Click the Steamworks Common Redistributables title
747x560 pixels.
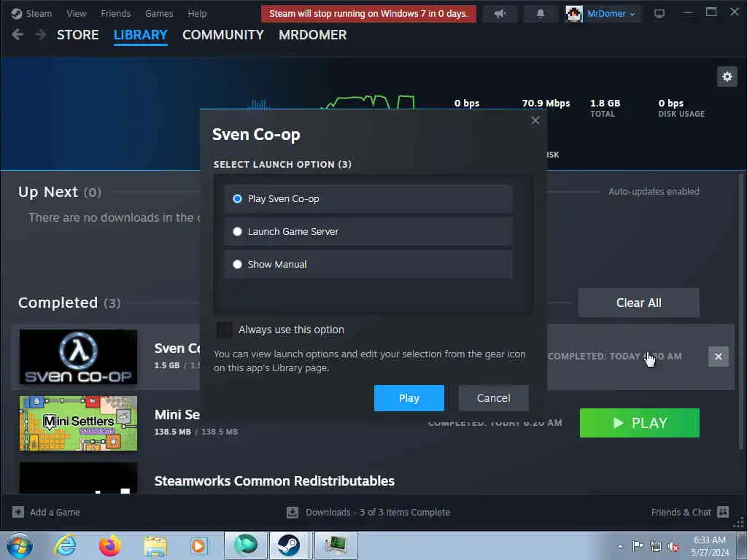pos(274,481)
